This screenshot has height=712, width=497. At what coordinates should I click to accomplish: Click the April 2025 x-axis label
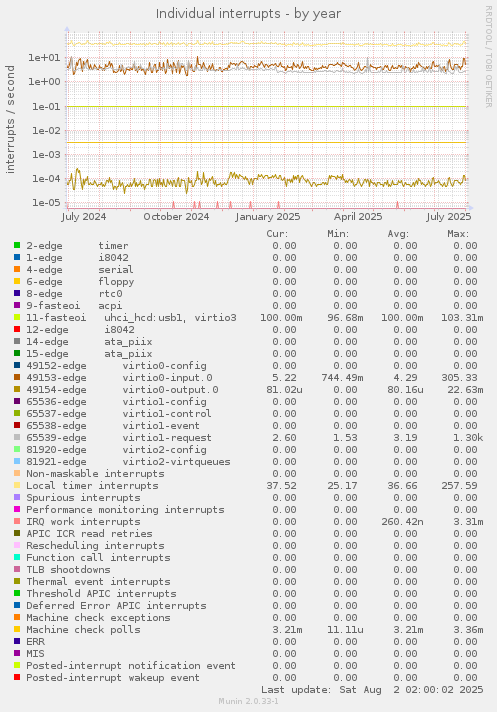358,217
